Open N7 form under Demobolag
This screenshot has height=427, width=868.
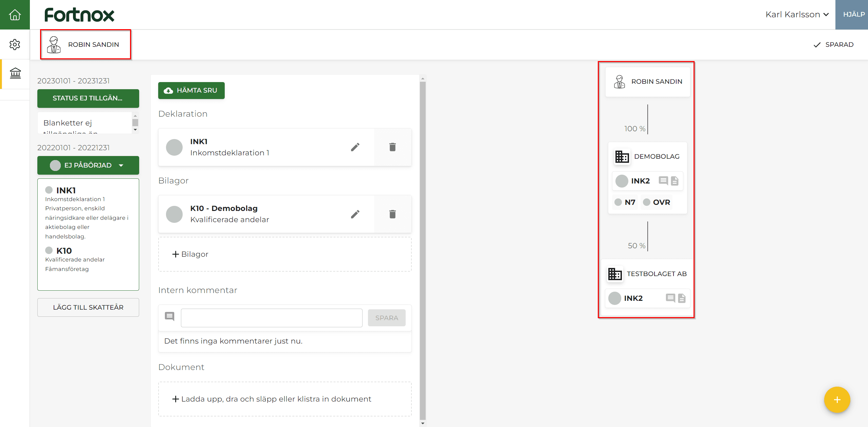[x=625, y=202]
